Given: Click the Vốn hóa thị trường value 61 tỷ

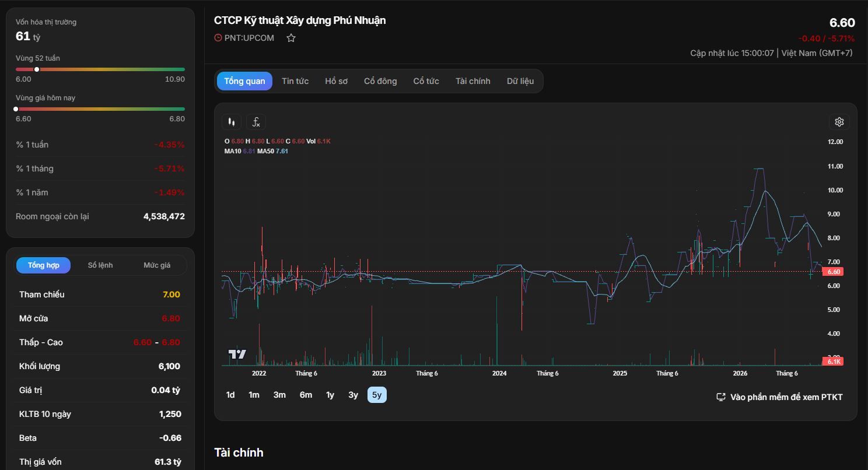Looking at the screenshot, I should 28,36.
